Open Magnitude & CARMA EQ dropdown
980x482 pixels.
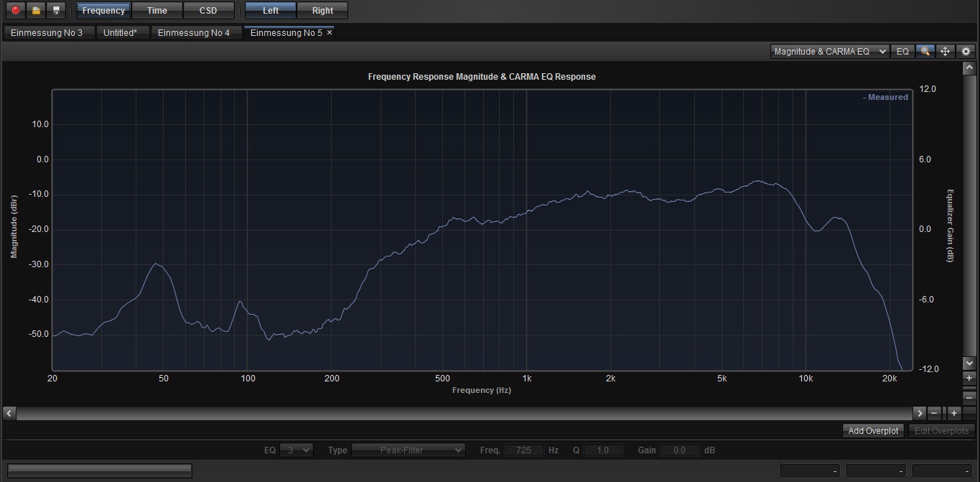(x=829, y=52)
